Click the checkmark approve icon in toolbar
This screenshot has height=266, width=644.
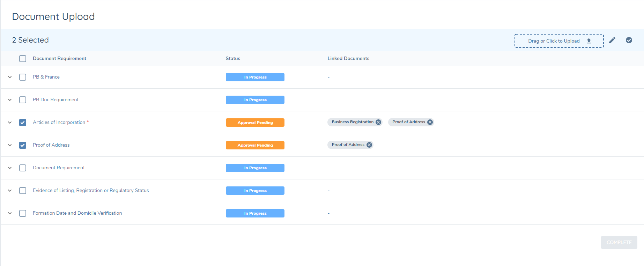pos(629,40)
